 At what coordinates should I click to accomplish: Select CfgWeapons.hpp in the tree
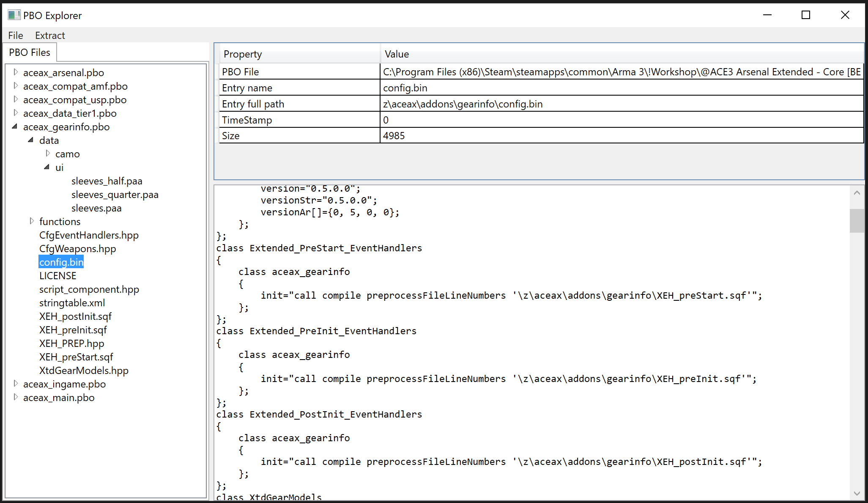[x=77, y=249]
